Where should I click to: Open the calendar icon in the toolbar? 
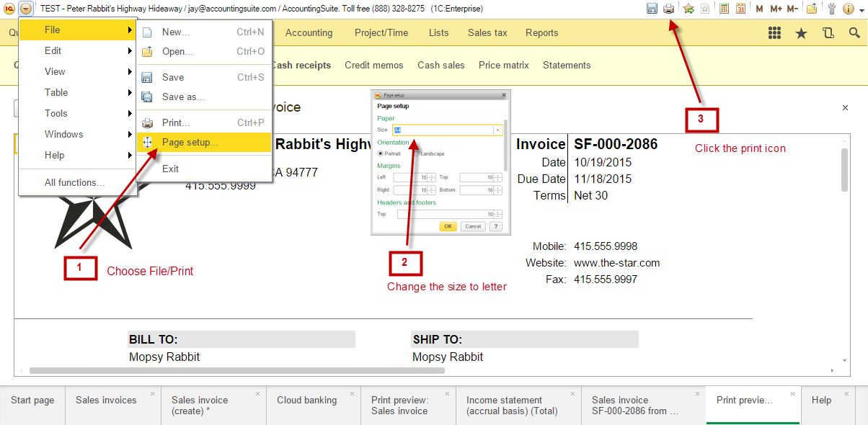742,8
